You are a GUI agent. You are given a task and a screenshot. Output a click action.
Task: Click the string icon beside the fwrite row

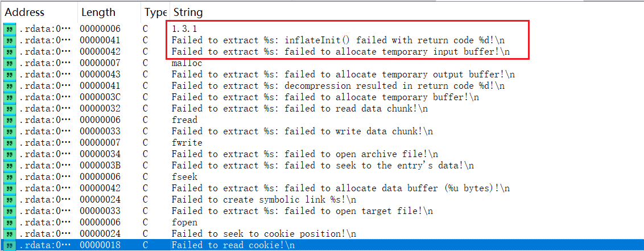(9, 142)
